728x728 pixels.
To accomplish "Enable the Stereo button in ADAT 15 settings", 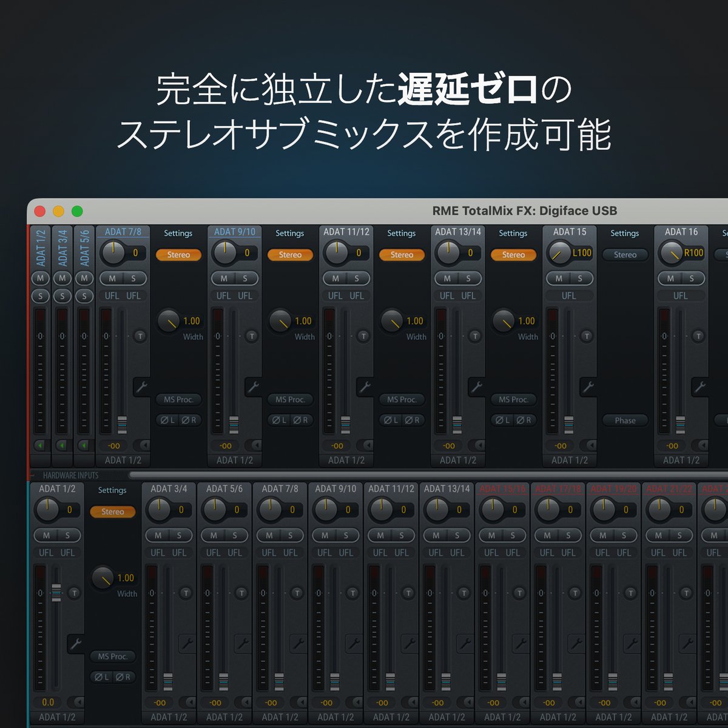I will point(625,255).
